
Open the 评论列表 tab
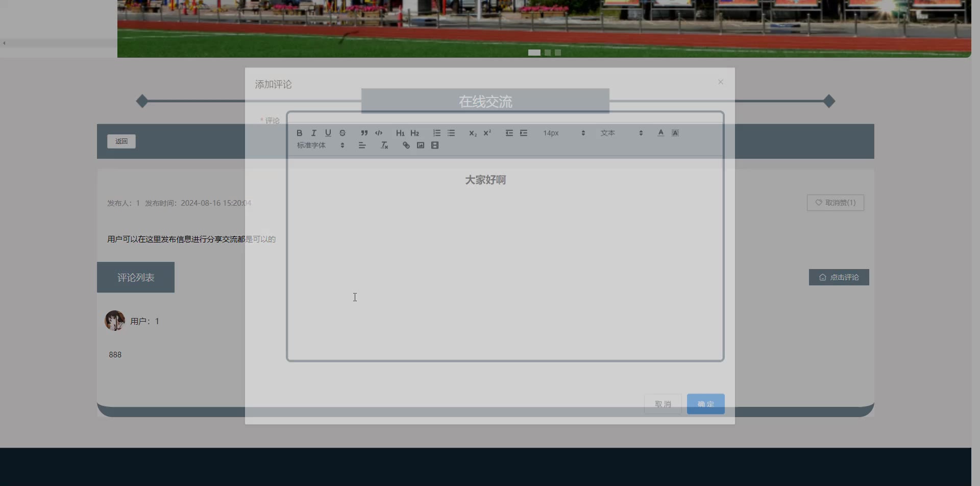136,277
